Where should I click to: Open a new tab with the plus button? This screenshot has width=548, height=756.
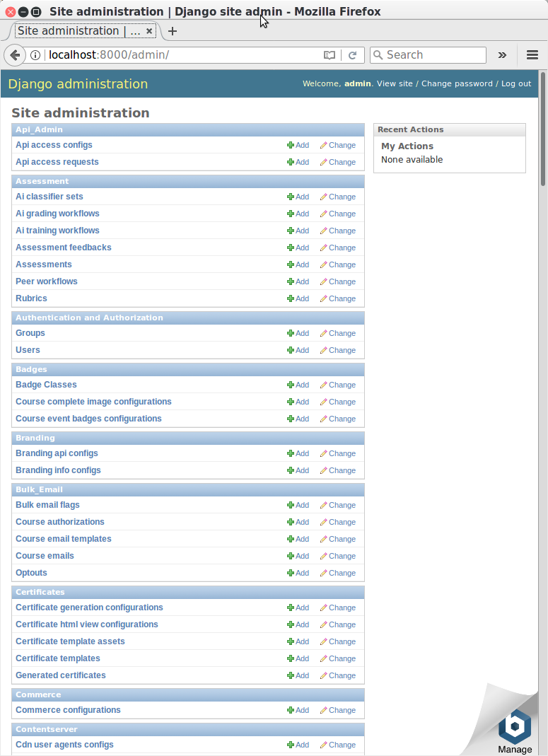172,31
